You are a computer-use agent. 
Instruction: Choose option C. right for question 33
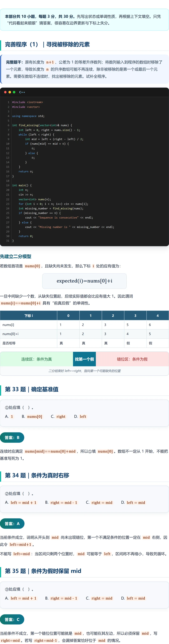[58, 417]
